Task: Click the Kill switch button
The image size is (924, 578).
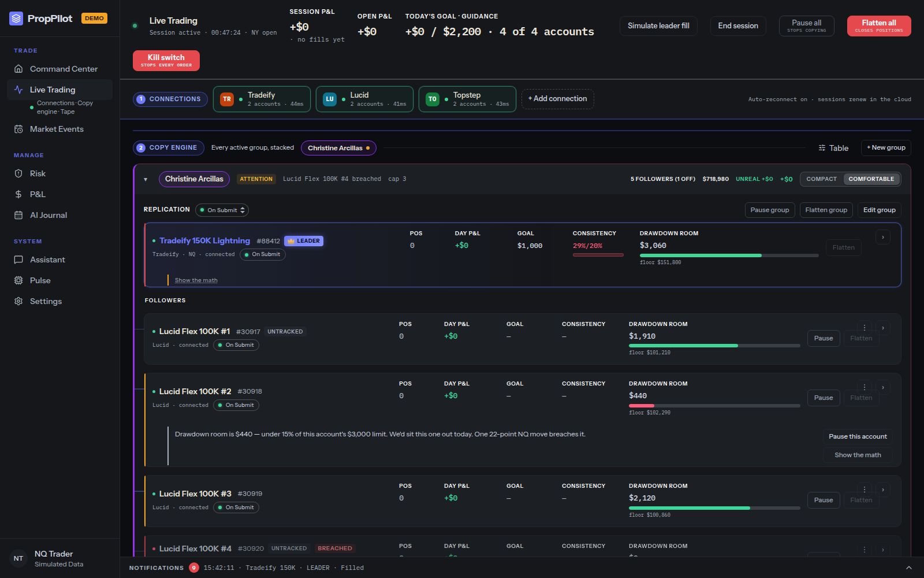Action: 166,61
